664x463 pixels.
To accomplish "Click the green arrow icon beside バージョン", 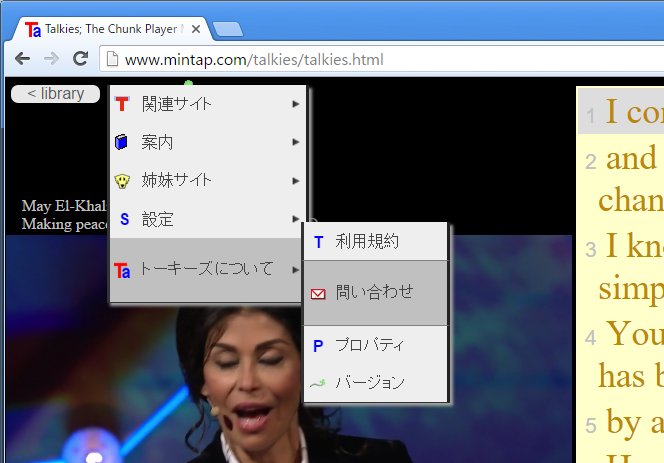I will (318, 382).
